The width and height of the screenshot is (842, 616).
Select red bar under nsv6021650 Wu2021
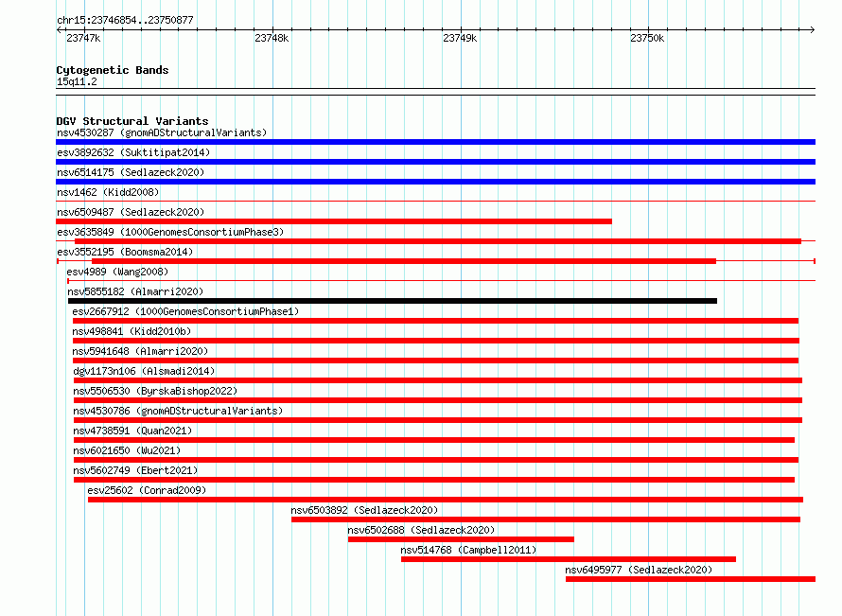[436, 460]
